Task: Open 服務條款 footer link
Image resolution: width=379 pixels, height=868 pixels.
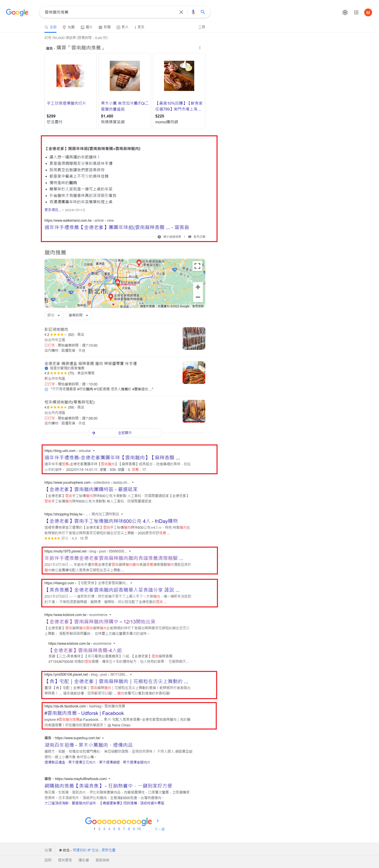Action: (x=102, y=860)
